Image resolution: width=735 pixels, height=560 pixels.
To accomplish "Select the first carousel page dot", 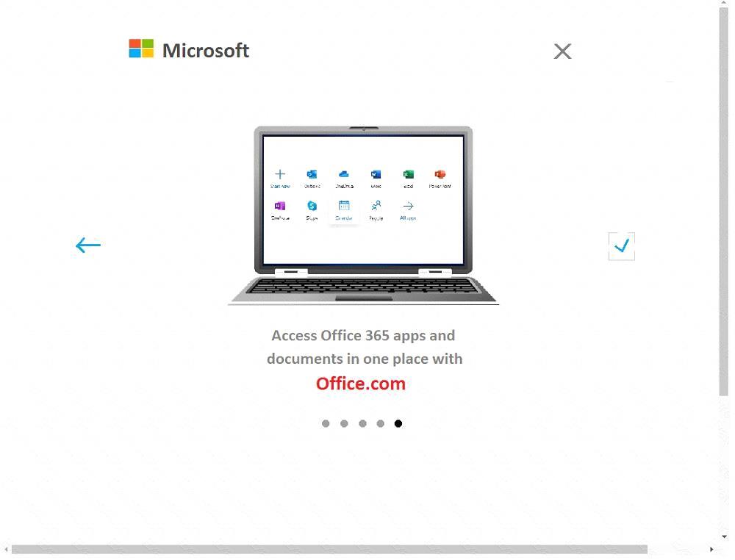I will pyautogui.click(x=326, y=423).
